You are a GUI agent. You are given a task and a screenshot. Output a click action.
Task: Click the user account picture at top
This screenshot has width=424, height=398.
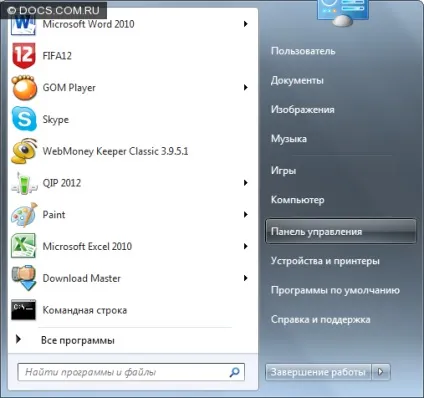tap(343, 13)
